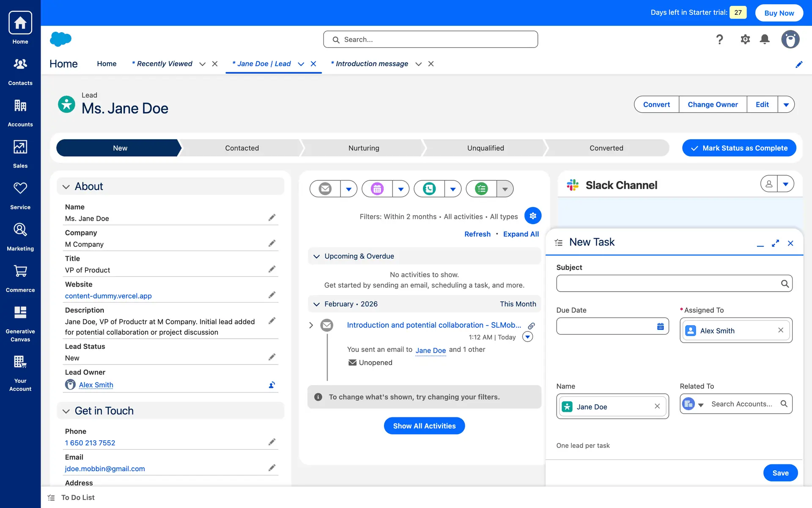Expand the Introduction email activity row
Screen dimensions: 812x508
(x=311, y=325)
